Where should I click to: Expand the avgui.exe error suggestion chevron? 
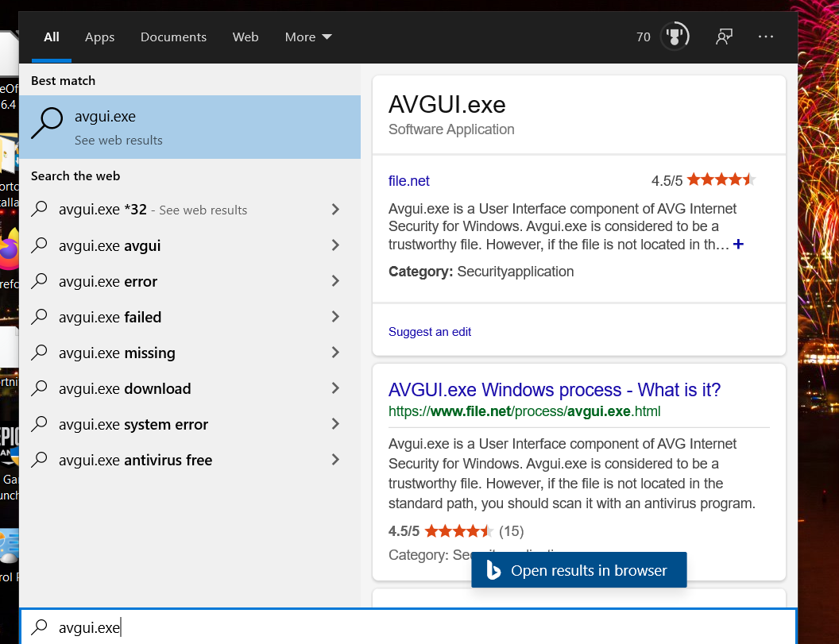(335, 281)
